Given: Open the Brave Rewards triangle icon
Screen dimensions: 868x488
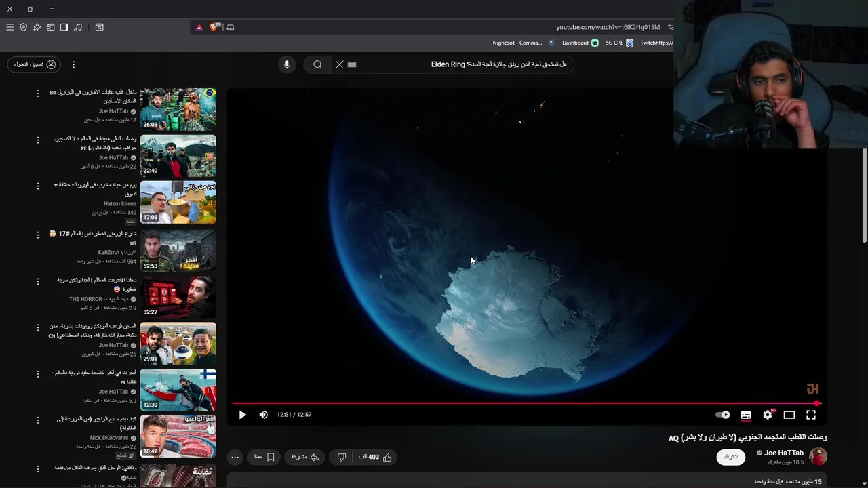Looking at the screenshot, I should point(199,27).
